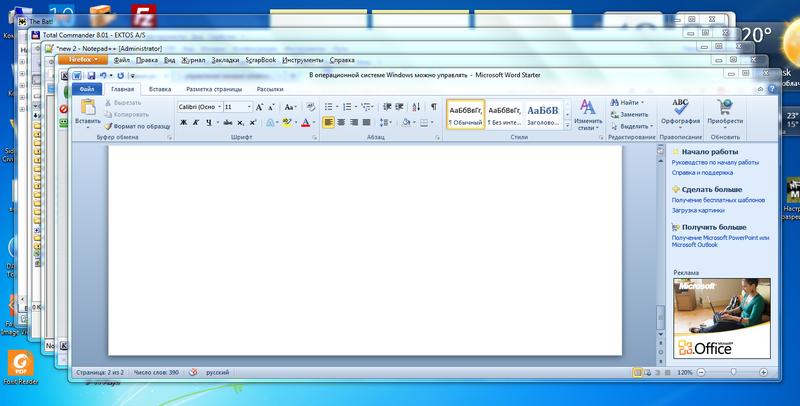The image size is (800, 406).
Task: Open 'Справка и поддержка' link
Action: (x=702, y=173)
